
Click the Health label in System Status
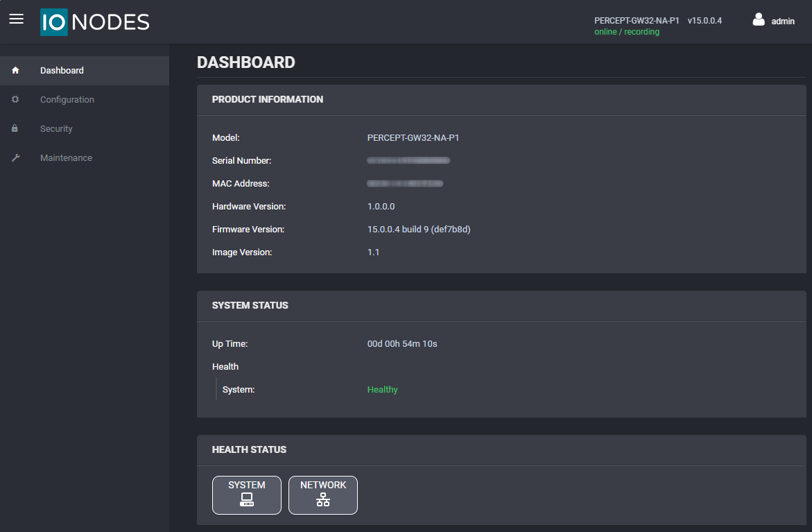click(225, 367)
